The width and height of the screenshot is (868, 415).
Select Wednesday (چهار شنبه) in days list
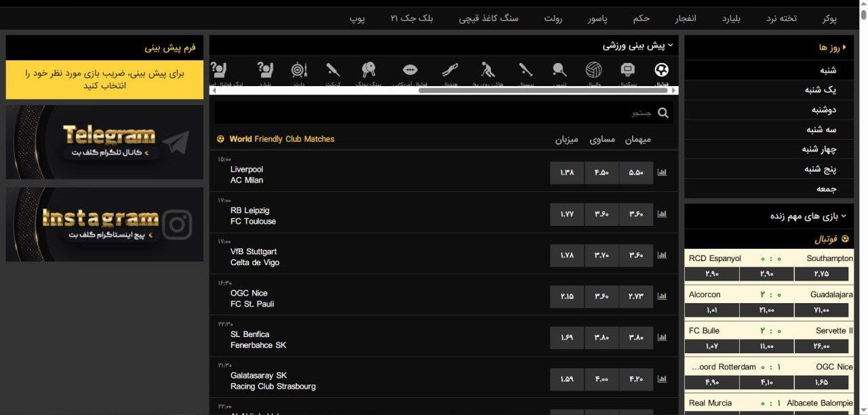coord(769,149)
